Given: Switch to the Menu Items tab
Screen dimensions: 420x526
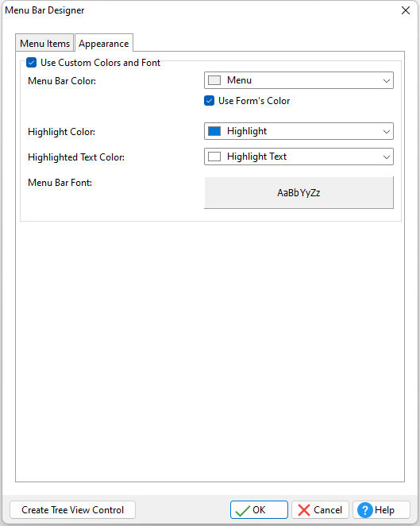Looking at the screenshot, I should click(44, 43).
